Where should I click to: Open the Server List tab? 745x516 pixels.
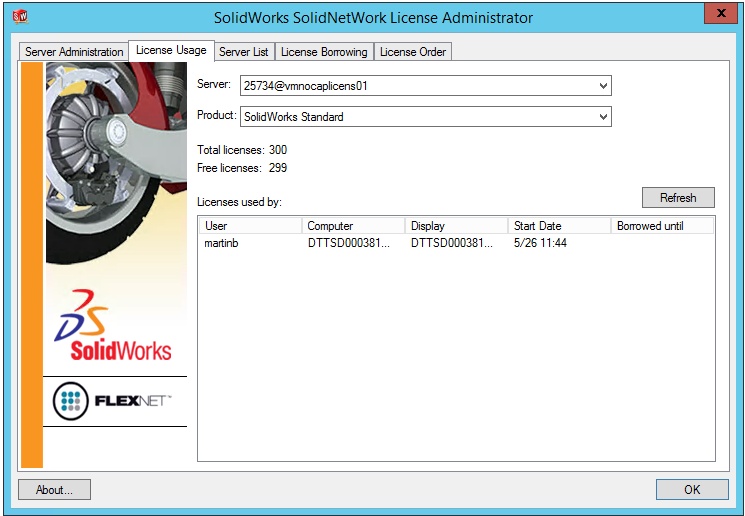point(244,52)
